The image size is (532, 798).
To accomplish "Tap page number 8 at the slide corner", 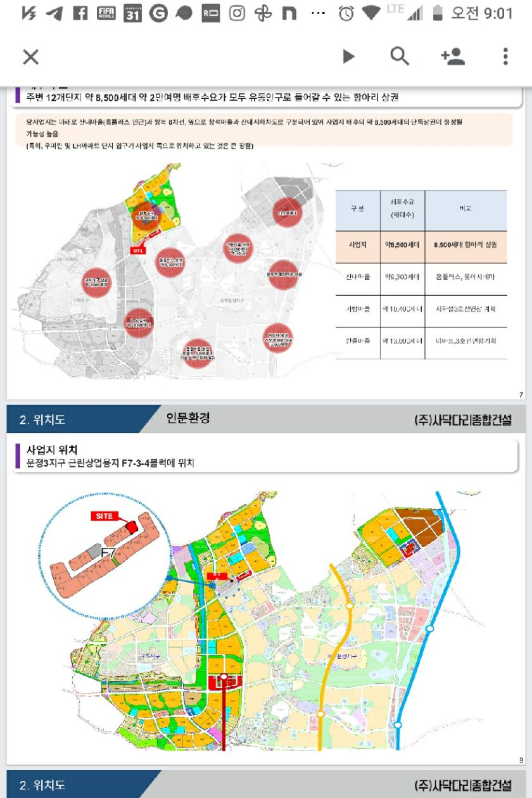I will tap(521, 761).
